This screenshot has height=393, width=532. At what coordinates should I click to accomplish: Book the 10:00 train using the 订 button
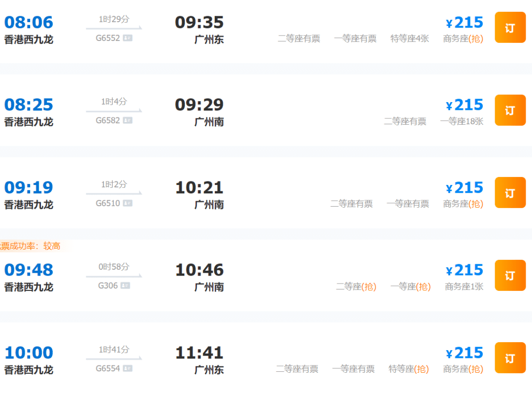[510, 357]
